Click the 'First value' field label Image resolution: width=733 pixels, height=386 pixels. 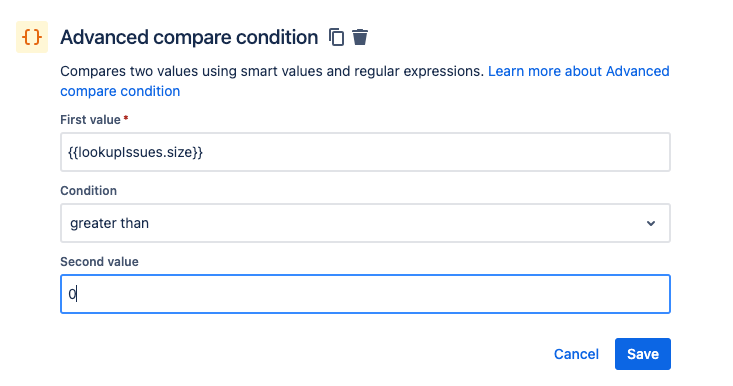90,120
